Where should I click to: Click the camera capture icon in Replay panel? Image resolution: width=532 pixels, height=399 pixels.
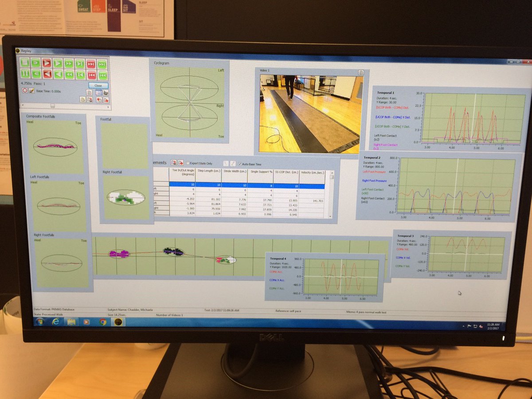click(x=106, y=92)
